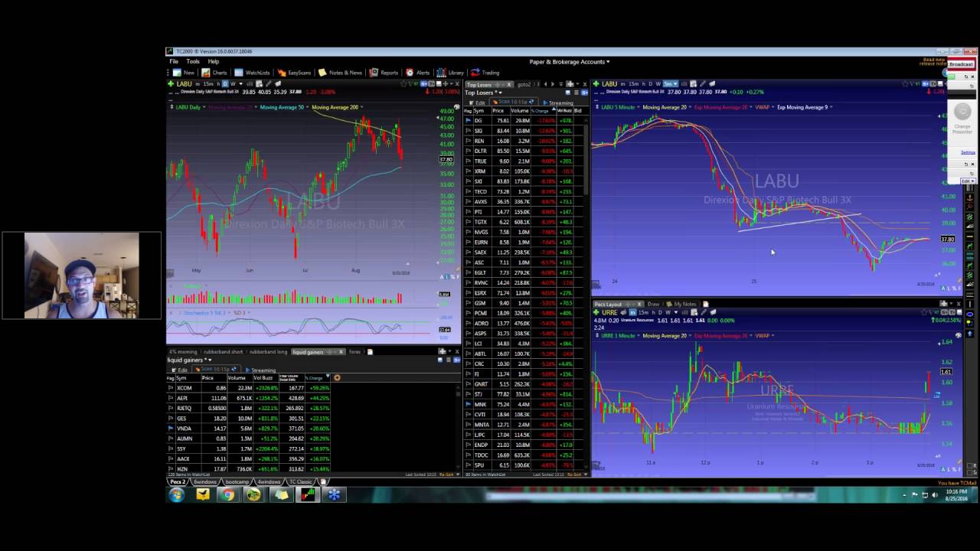Select the TC Classic layout tab
Screen dimensions: 980x551
[x=300, y=482]
